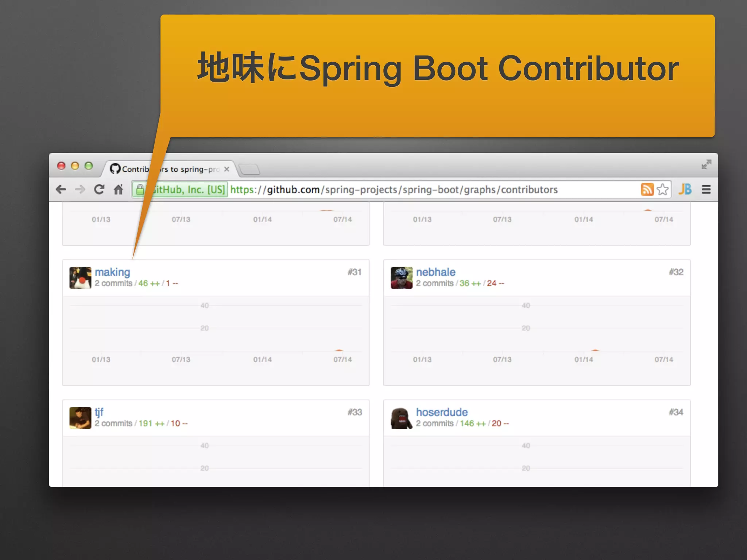The width and height of the screenshot is (747, 560).
Task: Click the '2 commits' link under nebhale
Action: point(435,283)
